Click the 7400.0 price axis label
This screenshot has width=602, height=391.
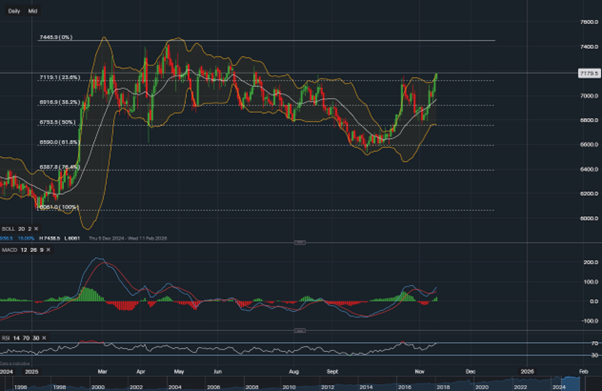pos(589,47)
